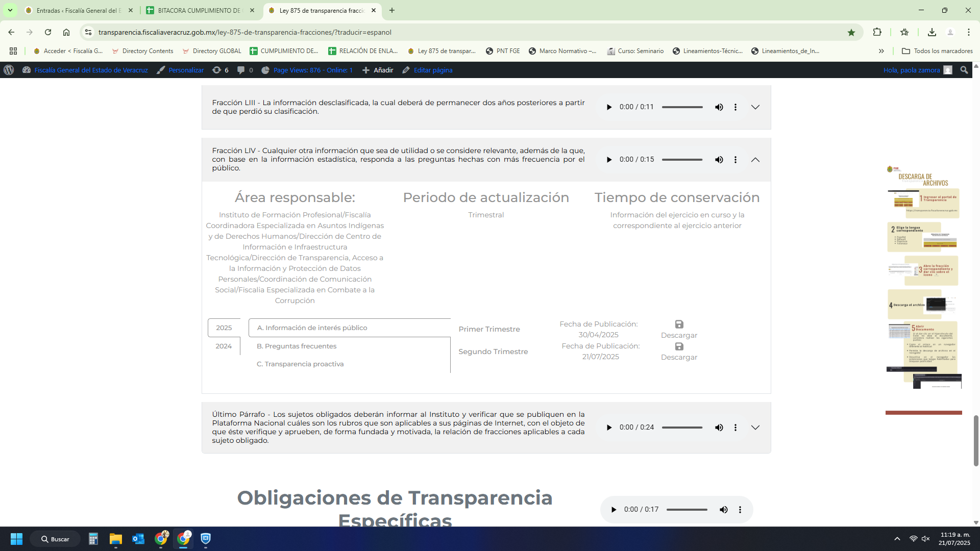Open the Personalizar admin link
The width and height of the screenshot is (980, 551).
pos(186,70)
